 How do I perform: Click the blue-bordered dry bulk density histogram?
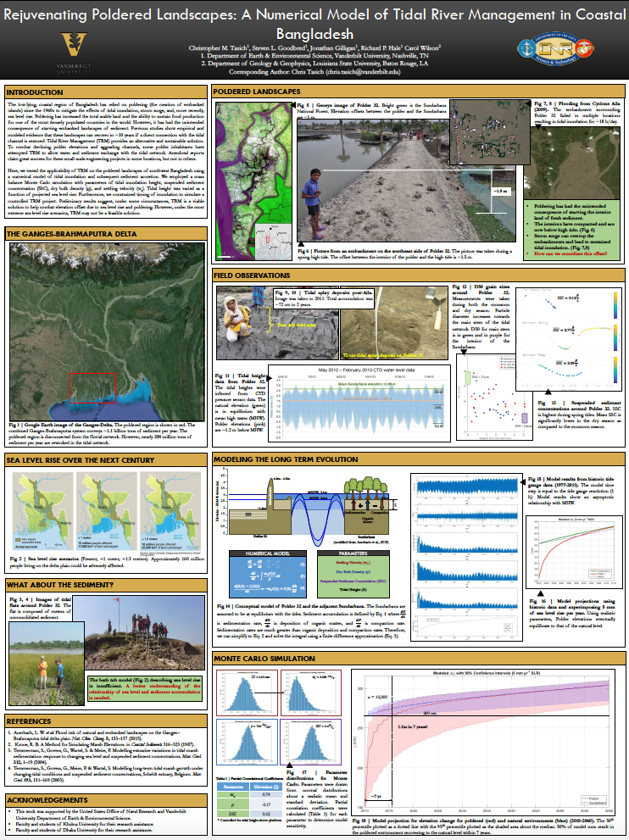click(x=247, y=742)
